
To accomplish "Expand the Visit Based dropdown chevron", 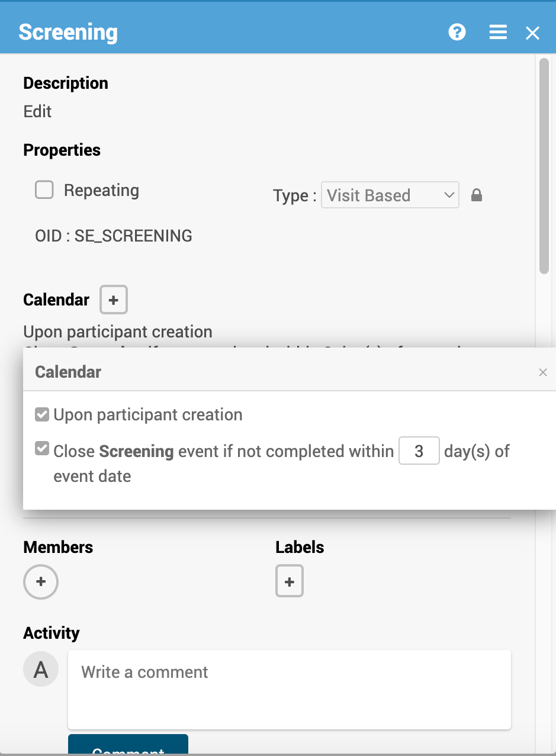I will 448,195.
